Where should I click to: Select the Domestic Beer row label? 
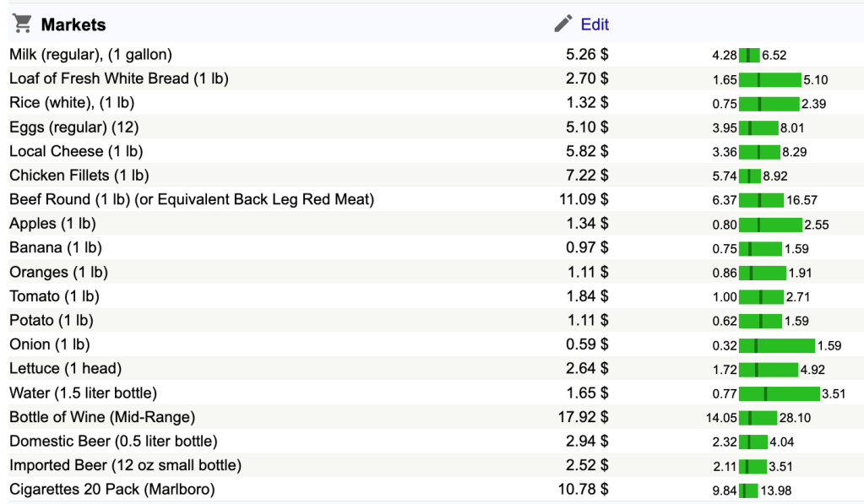[113, 442]
